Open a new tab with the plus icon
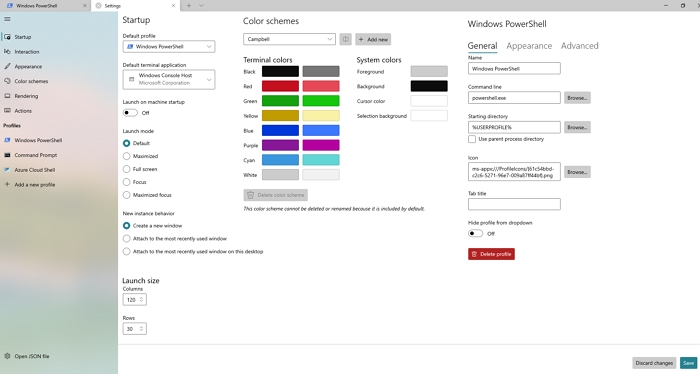 (x=189, y=6)
